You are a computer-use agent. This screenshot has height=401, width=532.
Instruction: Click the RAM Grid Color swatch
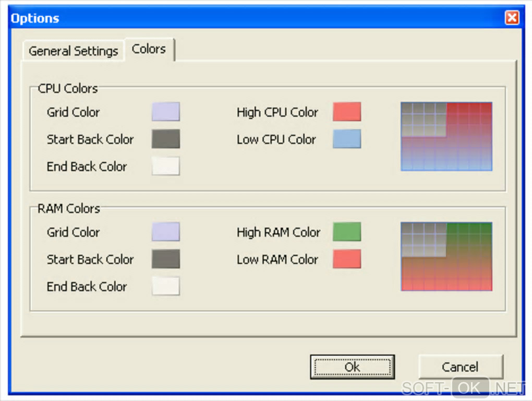coord(165,232)
